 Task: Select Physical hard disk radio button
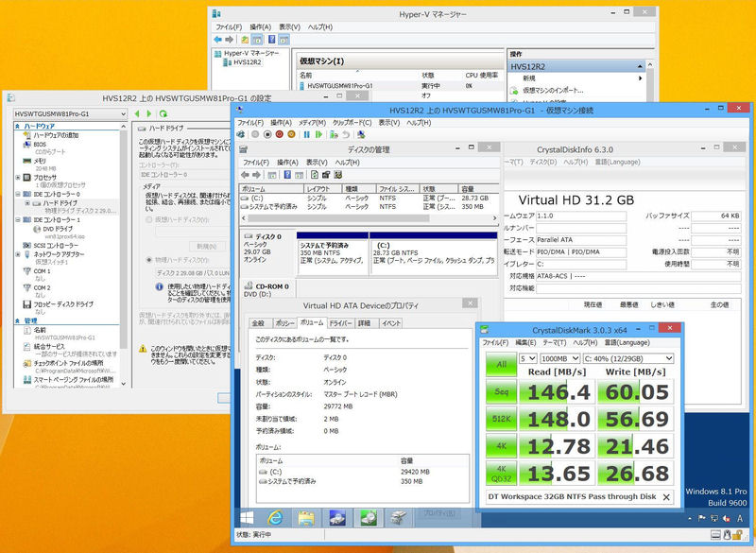coord(149,260)
